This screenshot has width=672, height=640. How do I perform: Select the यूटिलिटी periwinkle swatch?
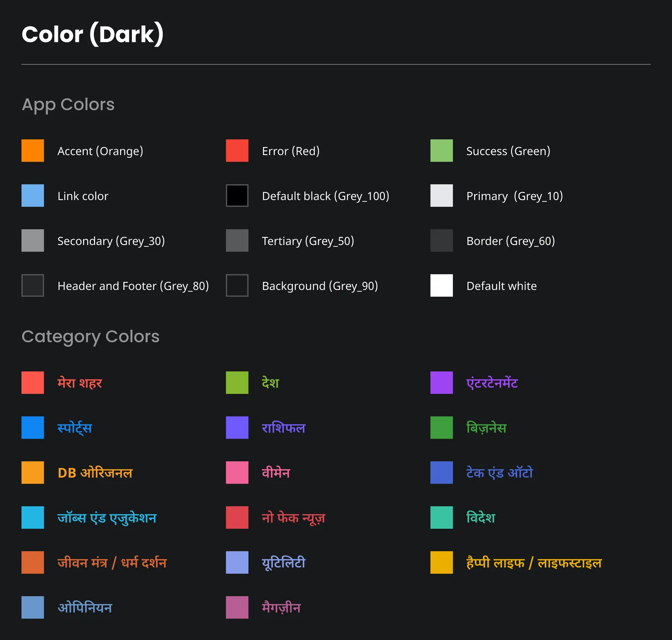click(237, 562)
